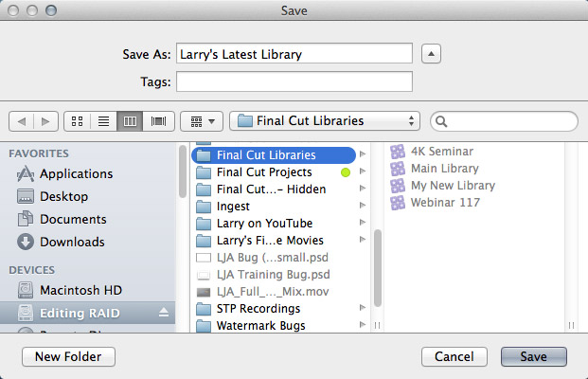Image resolution: width=588 pixels, height=379 pixels.
Task: Expand the Final Cut Projects folder
Action: [363, 171]
